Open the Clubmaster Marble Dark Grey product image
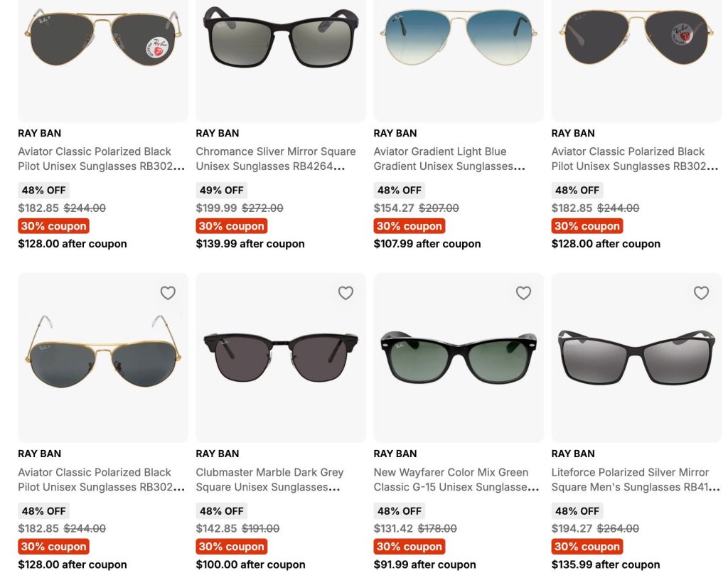The image size is (728, 583). pyautogui.click(x=280, y=358)
